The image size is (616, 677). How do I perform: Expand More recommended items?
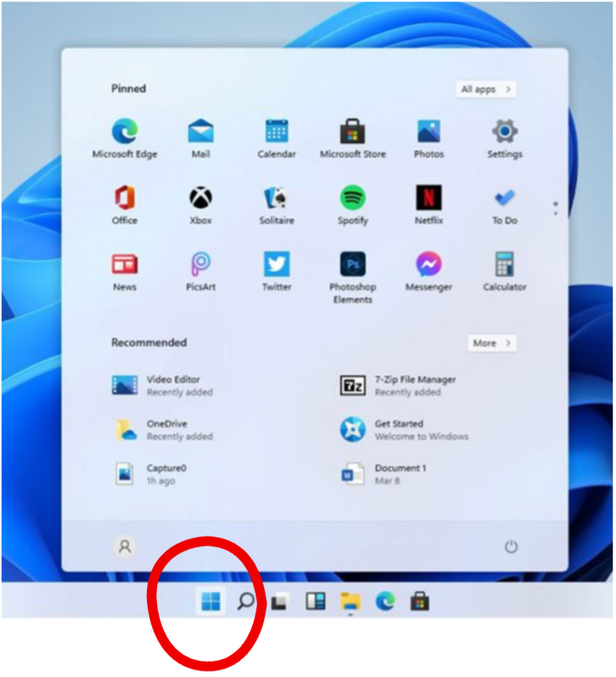coord(492,343)
